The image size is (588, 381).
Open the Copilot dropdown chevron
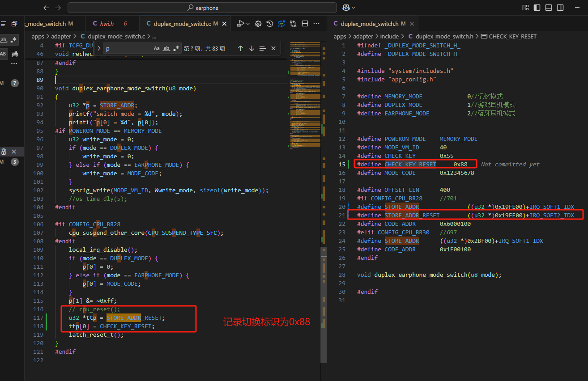pyautogui.click(x=354, y=8)
